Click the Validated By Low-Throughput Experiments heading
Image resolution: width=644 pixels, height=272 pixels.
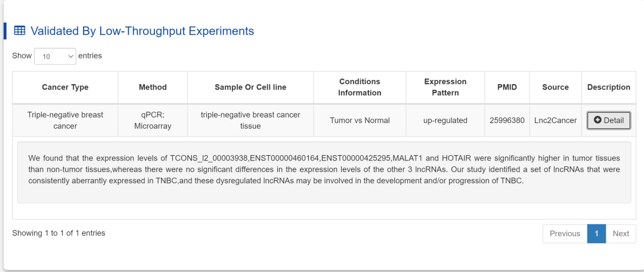tap(142, 31)
